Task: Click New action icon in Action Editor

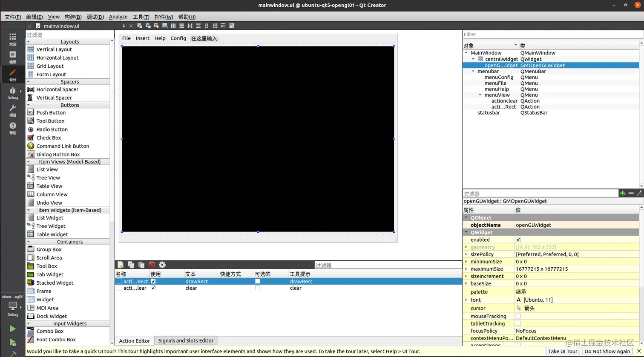Action: click(121, 265)
